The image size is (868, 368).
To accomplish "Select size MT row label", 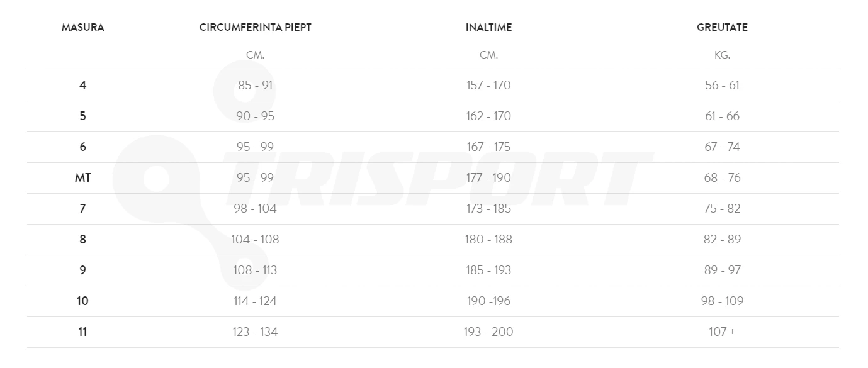I will point(83,178).
